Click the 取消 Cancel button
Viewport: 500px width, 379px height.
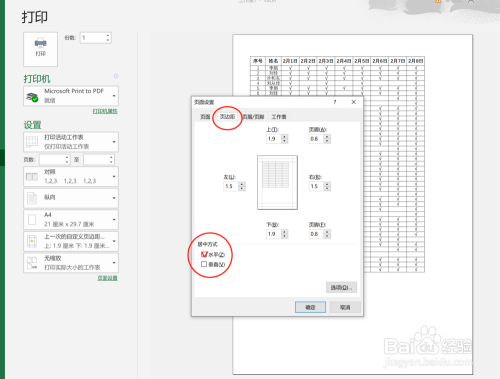pos(345,307)
